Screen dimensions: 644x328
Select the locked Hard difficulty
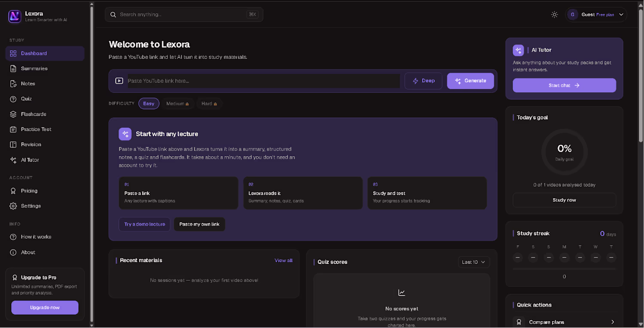[209, 104]
